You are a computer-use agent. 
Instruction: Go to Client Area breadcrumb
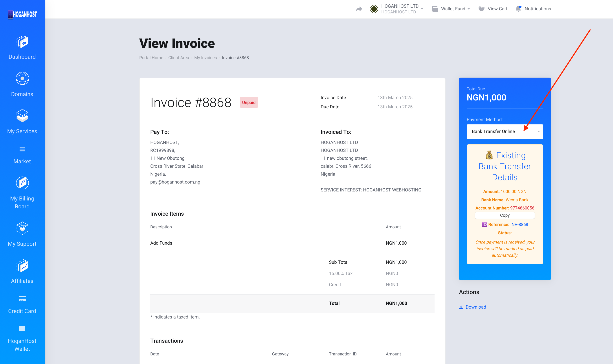(178, 58)
